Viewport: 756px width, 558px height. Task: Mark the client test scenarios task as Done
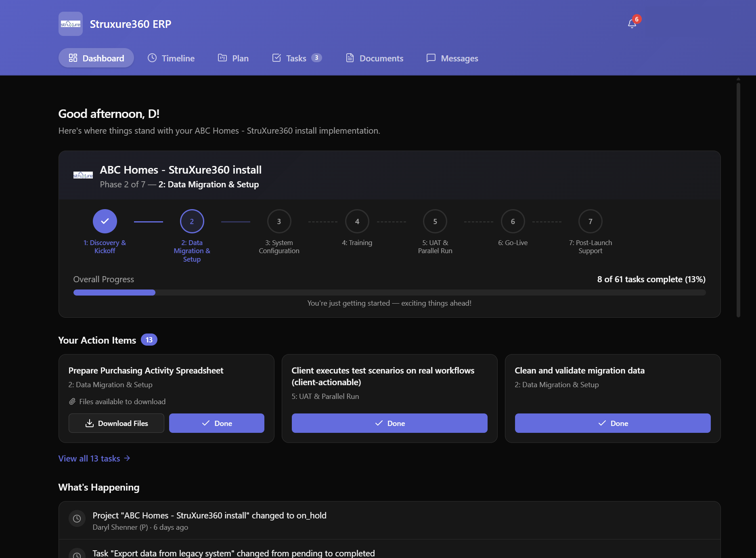coord(389,423)
